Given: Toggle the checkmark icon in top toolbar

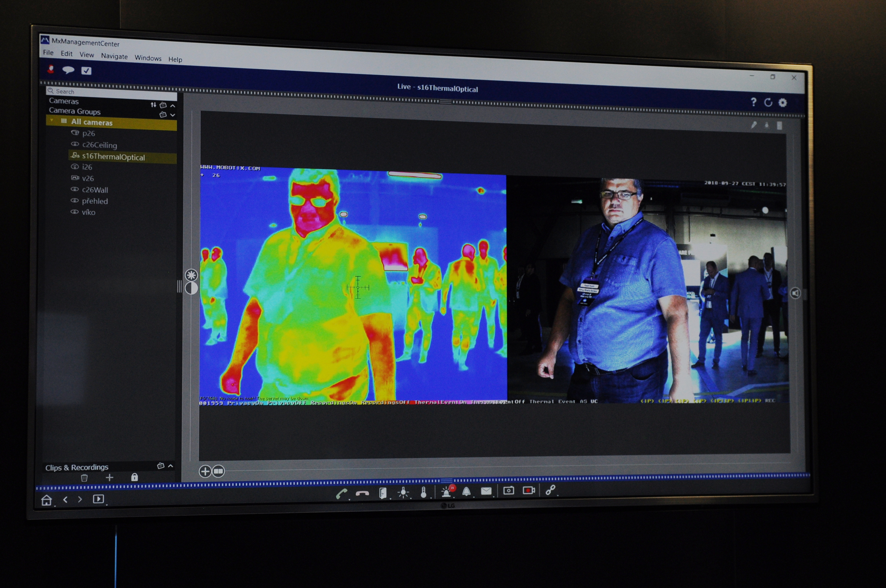Looking at the screenshot, I should pyautogui.click(x=86, y=71).
